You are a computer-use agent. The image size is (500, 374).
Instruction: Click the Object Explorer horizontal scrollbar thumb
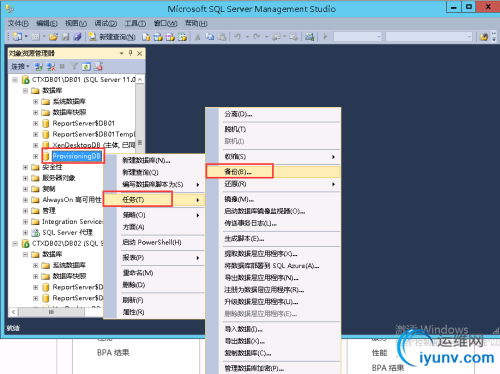51,312
